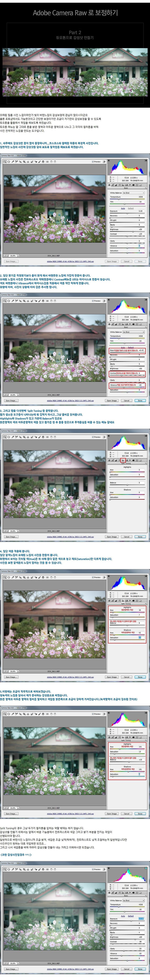Toggle shadow clipping warning in step 1 histogram
The height and width of the screenshot is (980, 150).
(x=109, y=161)
